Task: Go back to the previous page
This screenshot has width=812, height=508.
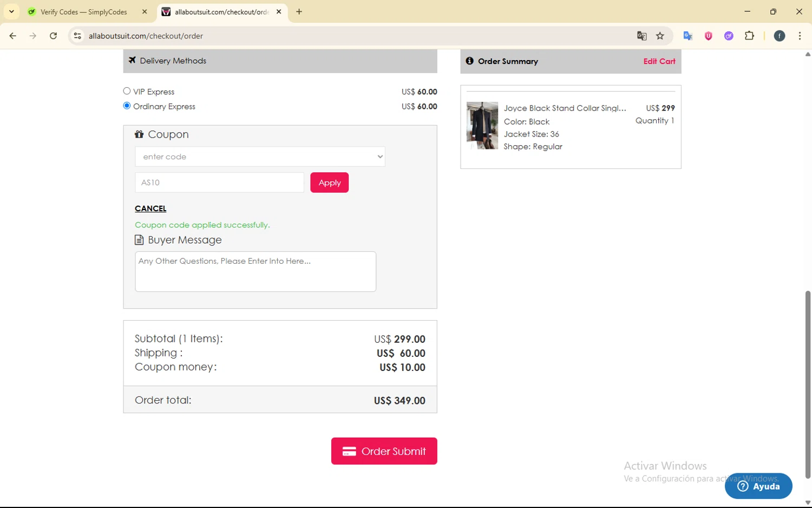Action: coord(12,36)
